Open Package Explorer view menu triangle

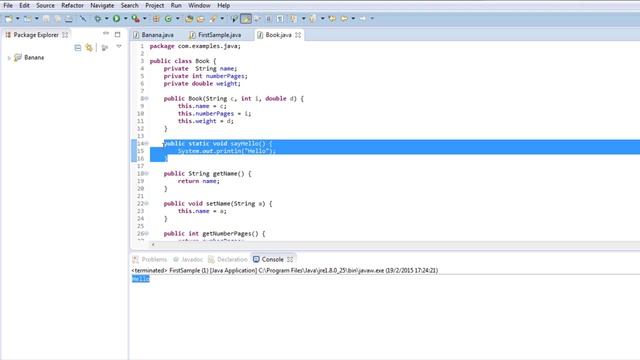[119, 47]
